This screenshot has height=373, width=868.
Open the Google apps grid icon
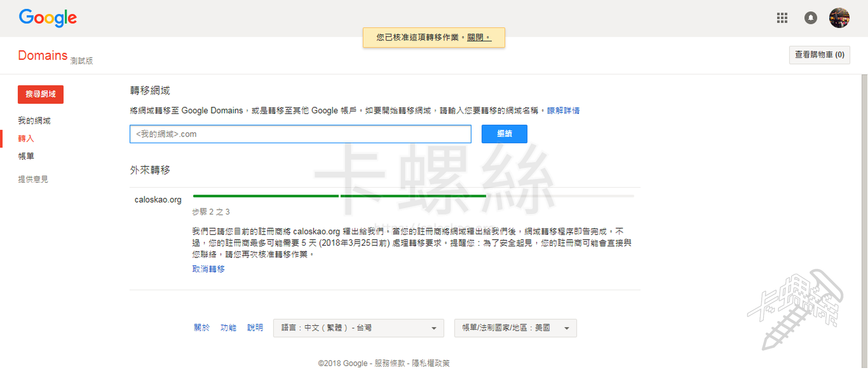coord(782,18)
